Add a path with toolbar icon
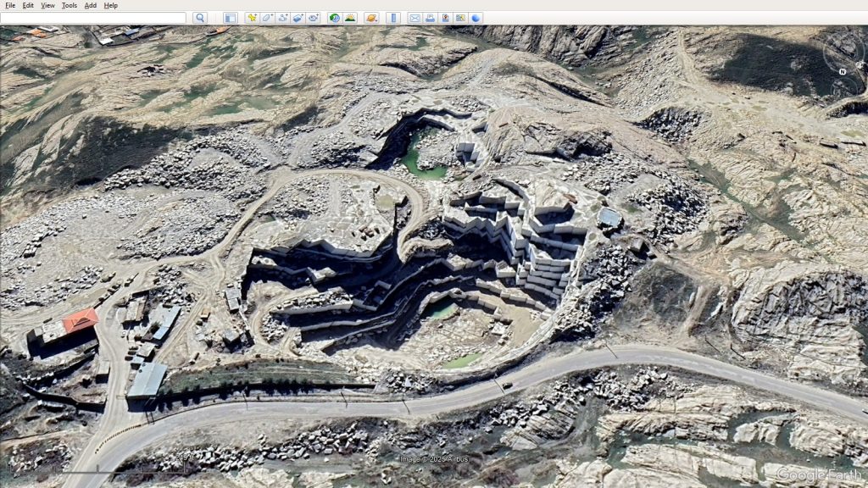 (x=283, y=18)
